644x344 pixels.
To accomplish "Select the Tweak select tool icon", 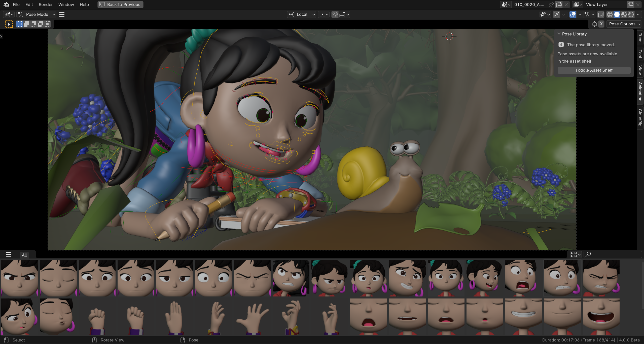I will point(9,24).
